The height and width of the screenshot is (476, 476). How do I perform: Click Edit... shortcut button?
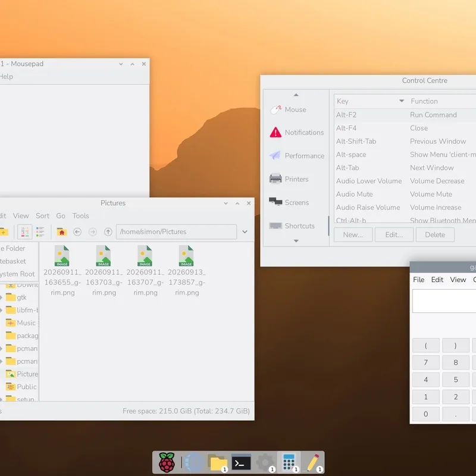394,234
